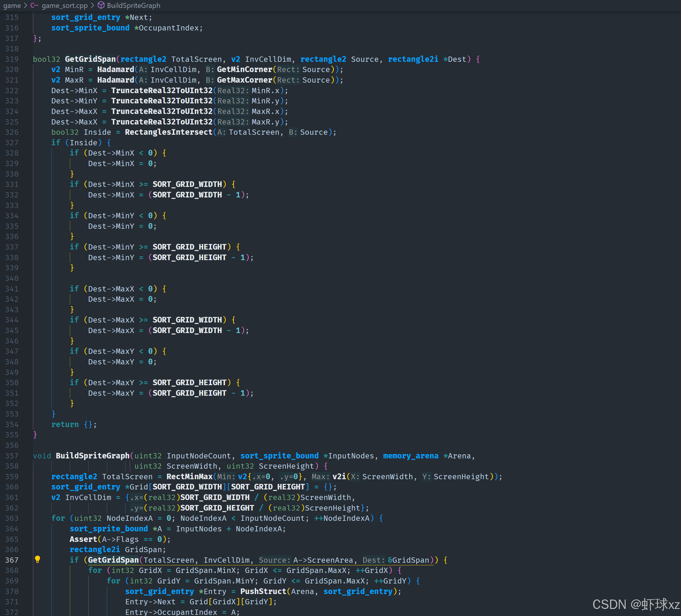The height and width of the screenshot is (616, 681).
Task: Place cursor on empty line 340
Action: (x=101, y=278)
